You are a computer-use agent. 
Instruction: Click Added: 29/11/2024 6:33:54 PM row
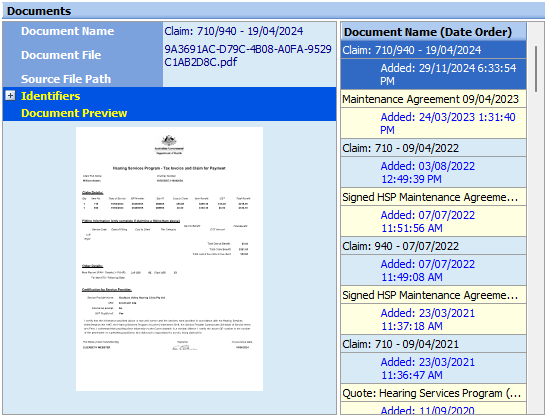(434, 74)
